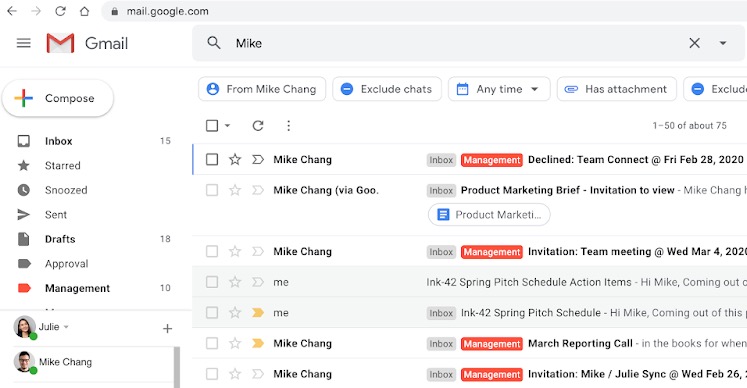Click the Compose button

tap(58, 98)
